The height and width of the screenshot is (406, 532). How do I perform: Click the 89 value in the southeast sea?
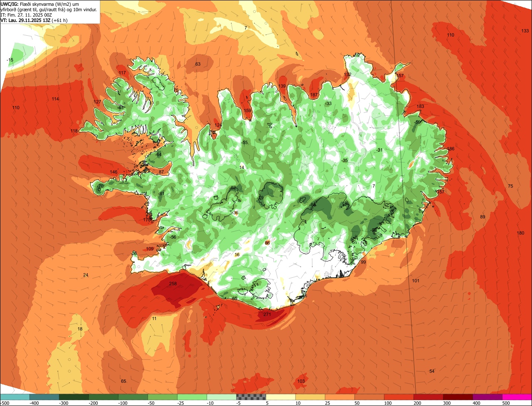point(483,217)
